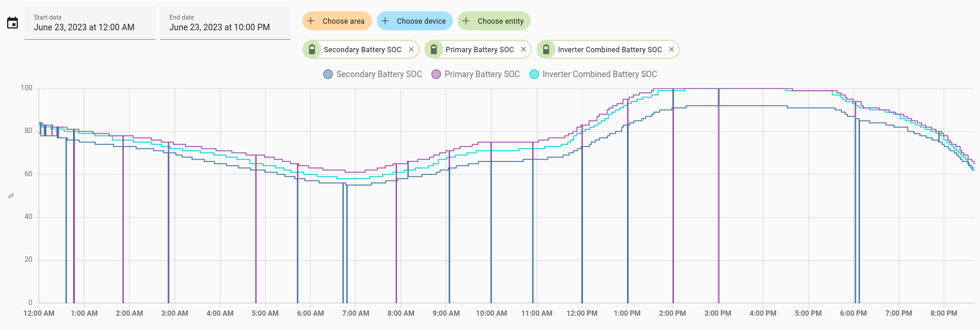
Task: Click the 60 y-axis label
Action: click(29, 174)
